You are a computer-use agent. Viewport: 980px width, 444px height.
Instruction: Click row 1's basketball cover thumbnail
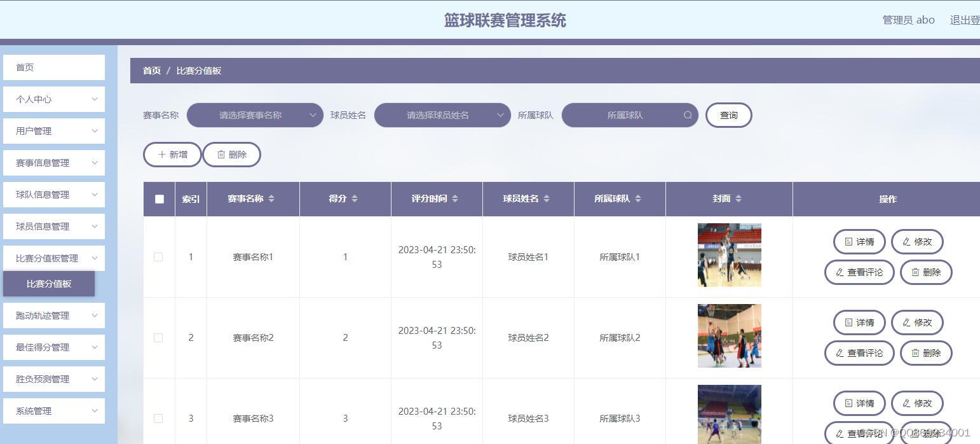pos(729,254)
